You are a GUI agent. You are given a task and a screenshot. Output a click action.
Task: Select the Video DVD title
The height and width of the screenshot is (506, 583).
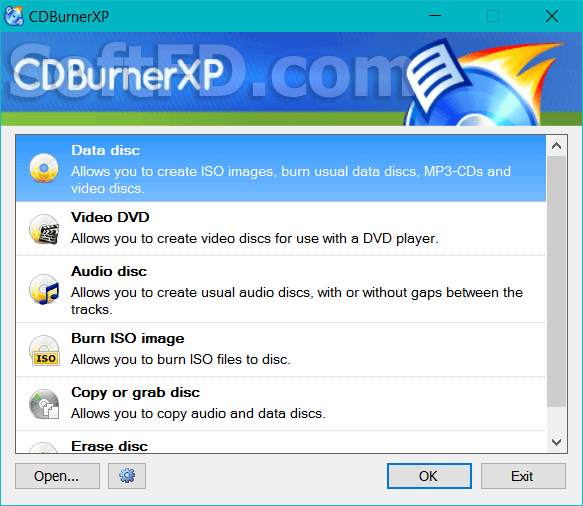[x=110, y=217]
